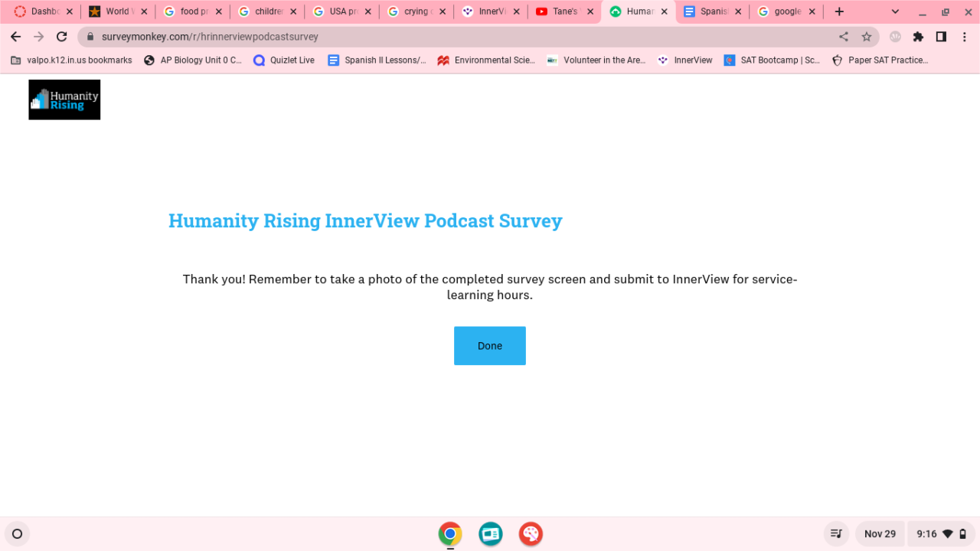Close the Spanish Docs tab
980x551 pixels.
tap(738, 11)
